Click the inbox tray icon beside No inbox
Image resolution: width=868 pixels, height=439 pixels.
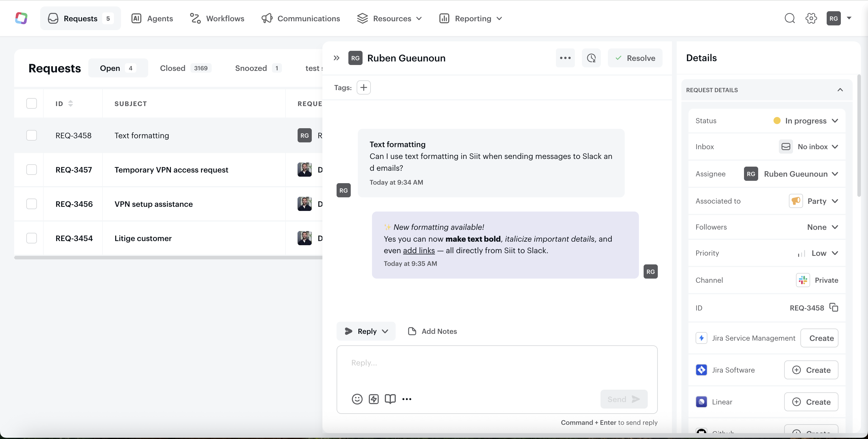coord(785,146)
